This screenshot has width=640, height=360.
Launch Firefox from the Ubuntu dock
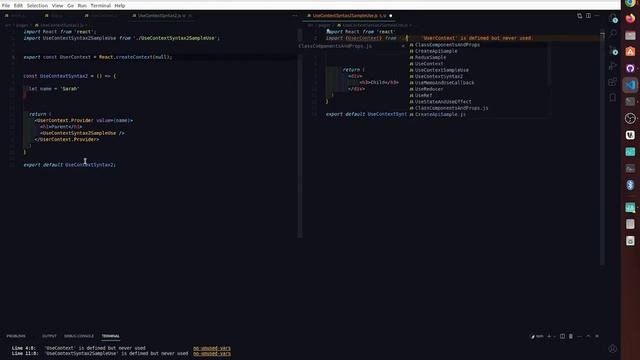pyautogui.click(x=630, y=18)
